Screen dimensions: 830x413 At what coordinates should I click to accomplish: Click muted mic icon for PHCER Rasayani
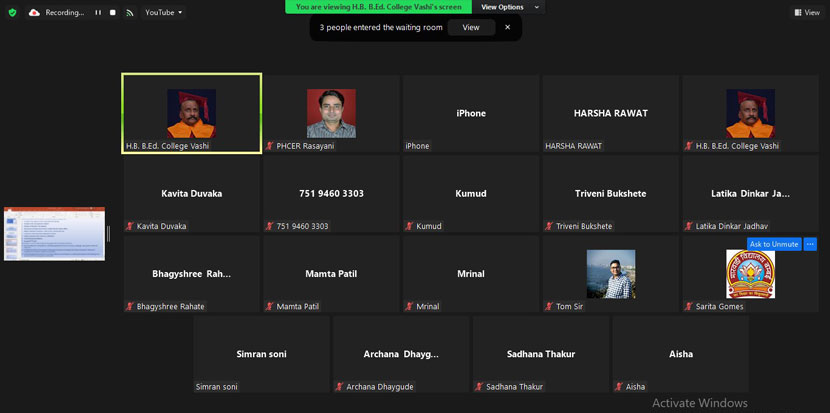click(270, 146)
